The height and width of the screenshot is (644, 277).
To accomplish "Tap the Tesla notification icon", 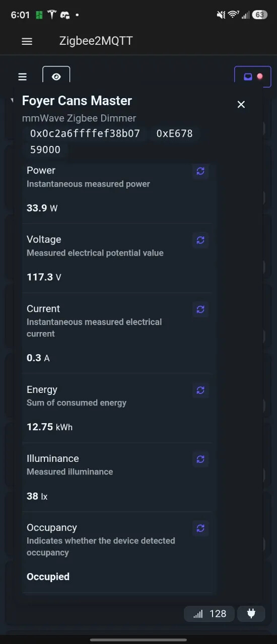I will 52,15.
